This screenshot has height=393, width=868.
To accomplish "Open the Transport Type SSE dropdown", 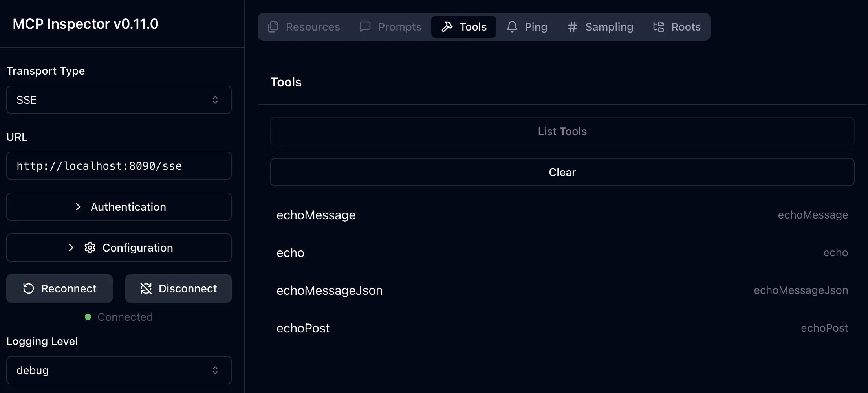I will point(119,100).
